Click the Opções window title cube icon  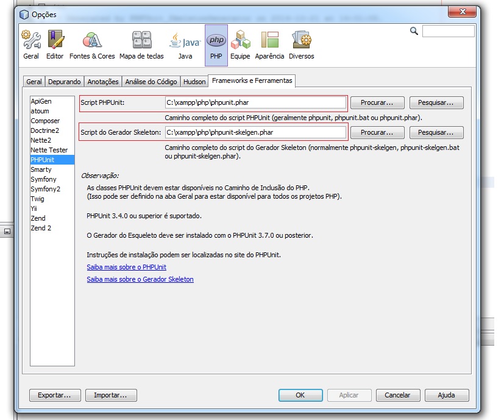click(24, 15)
